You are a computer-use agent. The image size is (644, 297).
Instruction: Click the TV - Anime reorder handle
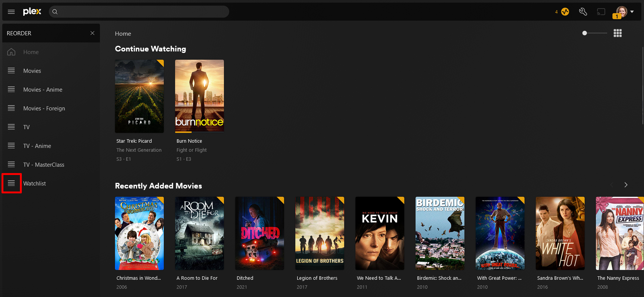click(x=11, y=146)
